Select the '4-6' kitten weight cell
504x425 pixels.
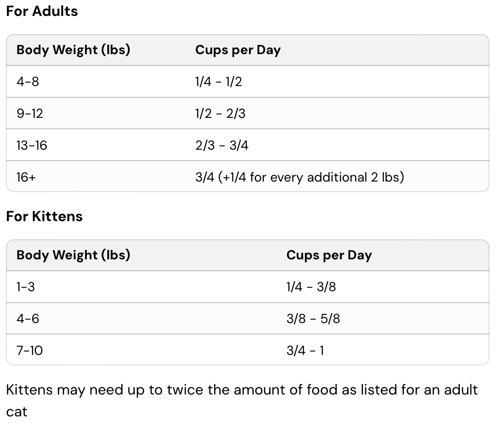(28, 319)
